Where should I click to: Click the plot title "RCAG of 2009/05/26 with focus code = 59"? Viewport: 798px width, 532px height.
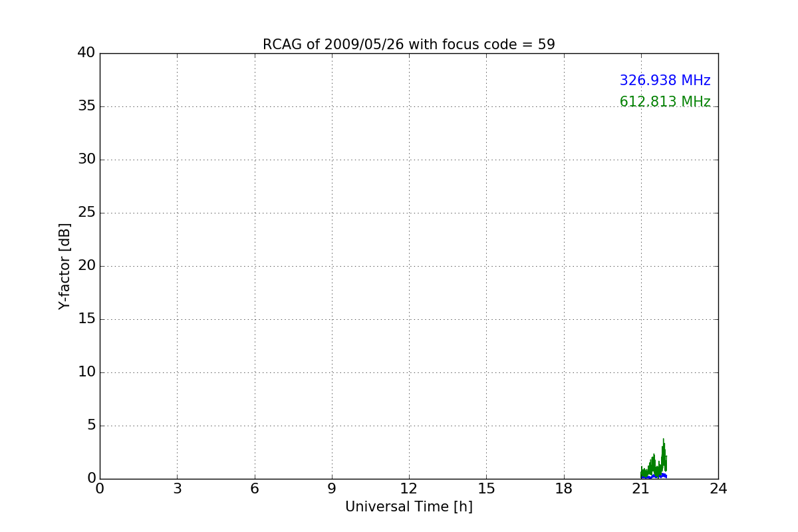pos(408,45)
